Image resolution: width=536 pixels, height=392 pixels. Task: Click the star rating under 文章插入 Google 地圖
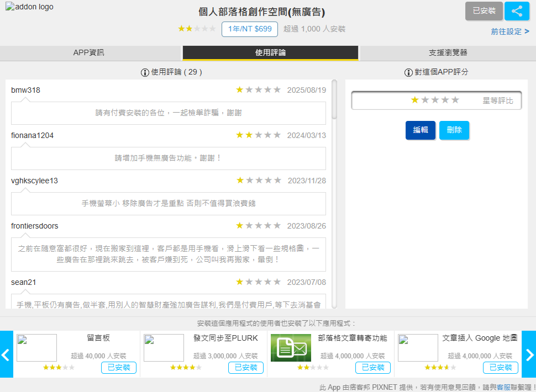click(x=440, y=367)
